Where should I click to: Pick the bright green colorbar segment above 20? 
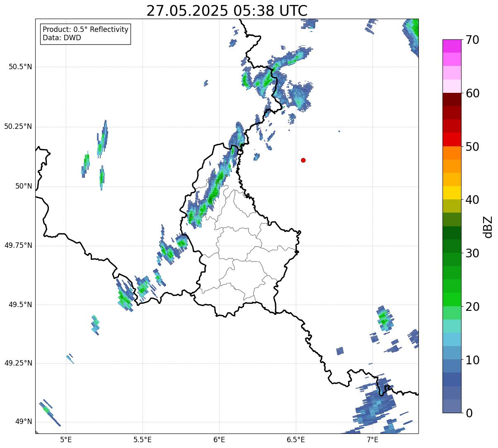(x=452, y=299)
